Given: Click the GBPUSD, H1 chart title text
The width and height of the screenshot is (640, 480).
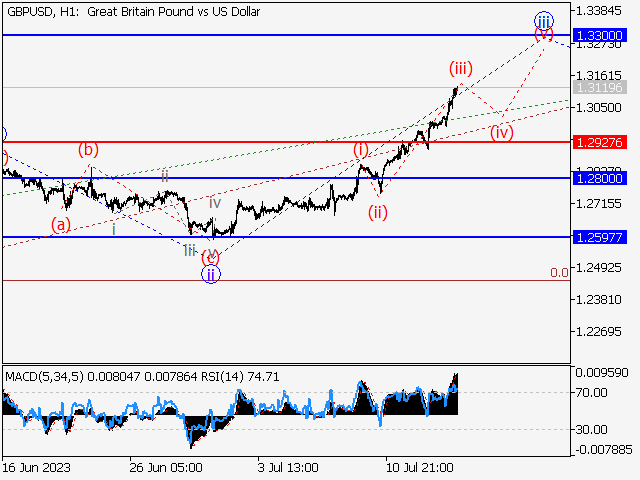Looking at the screenshot, I should pyautogui.click(x=133, y=12).
